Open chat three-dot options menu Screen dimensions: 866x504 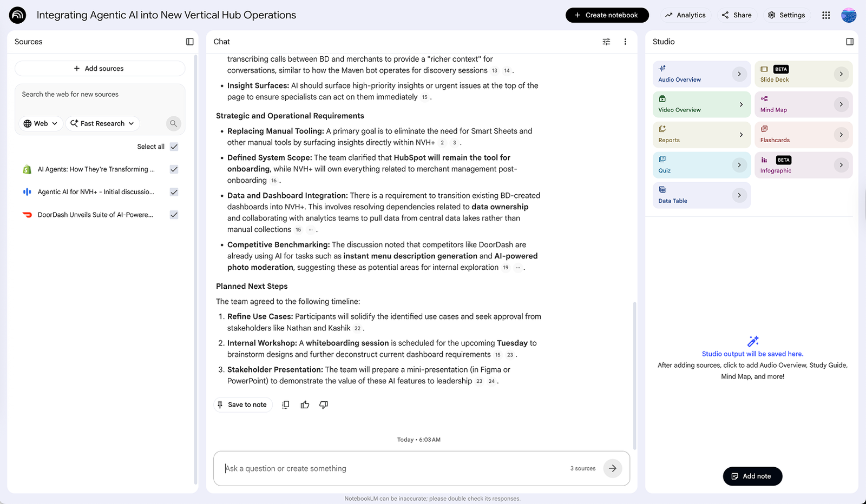[625, 42]
